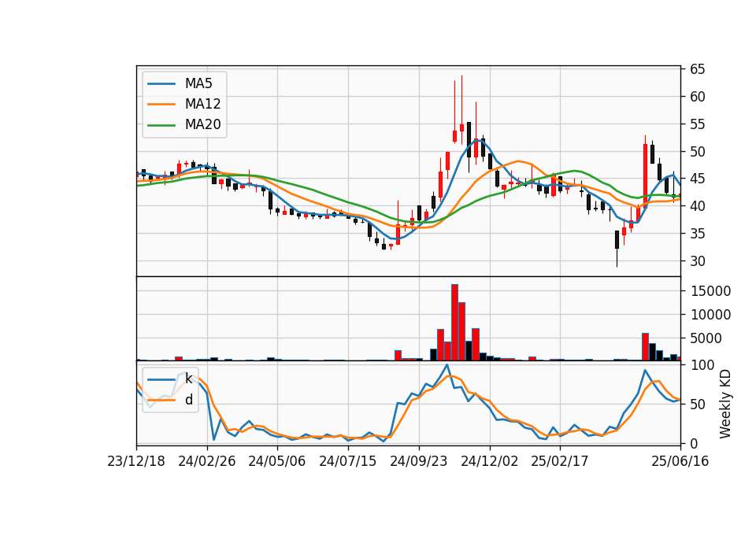This screenshot has width=756, height=543.
Task: Click the 55 price axis label
Action: coord(697,124)
